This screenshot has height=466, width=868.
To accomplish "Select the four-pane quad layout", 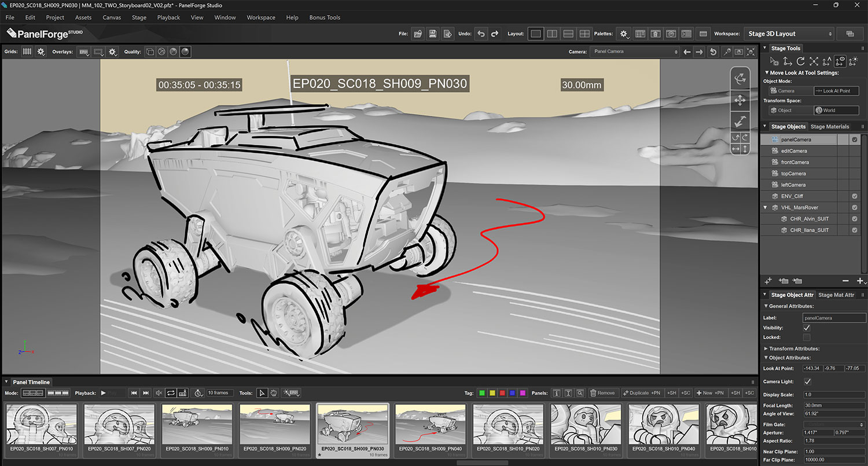I will [584, 34].
